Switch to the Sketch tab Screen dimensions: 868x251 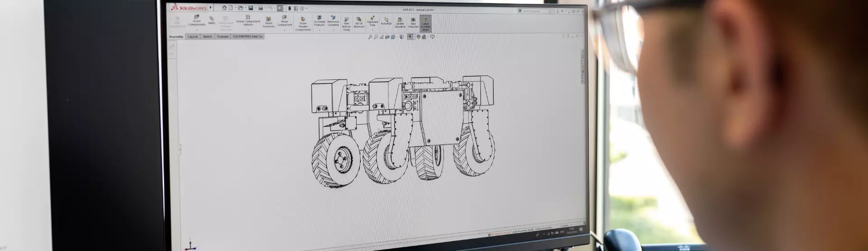208,37
